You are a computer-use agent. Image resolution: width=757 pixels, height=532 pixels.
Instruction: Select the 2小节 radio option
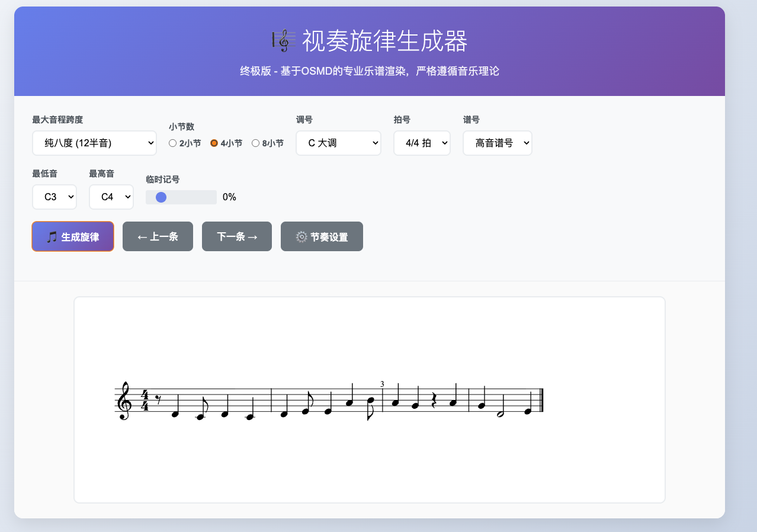pos(173,143)
